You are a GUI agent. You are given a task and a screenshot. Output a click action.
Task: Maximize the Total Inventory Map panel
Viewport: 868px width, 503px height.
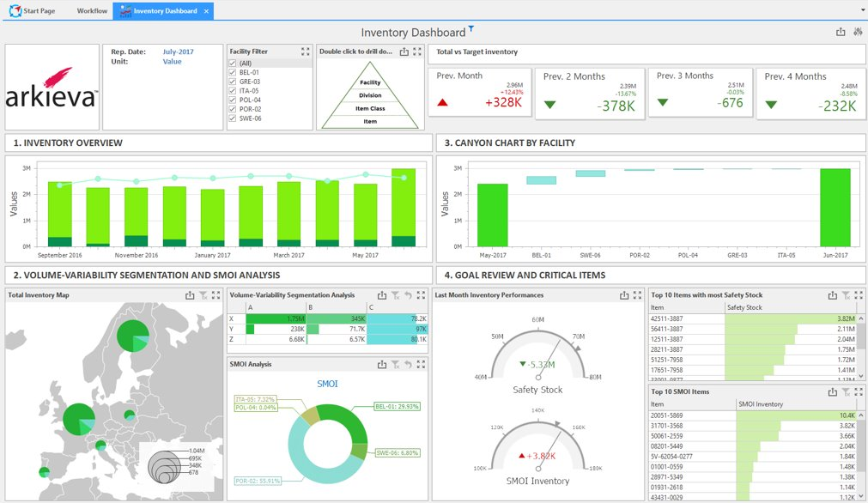(216, 295)
